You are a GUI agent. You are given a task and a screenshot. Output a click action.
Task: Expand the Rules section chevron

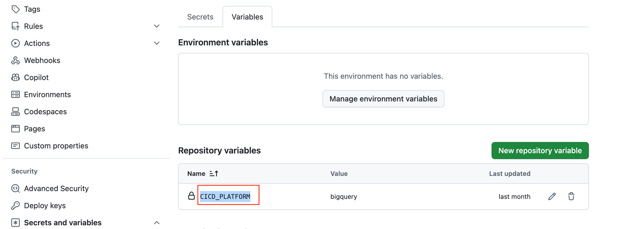click(x=157, y=26)
